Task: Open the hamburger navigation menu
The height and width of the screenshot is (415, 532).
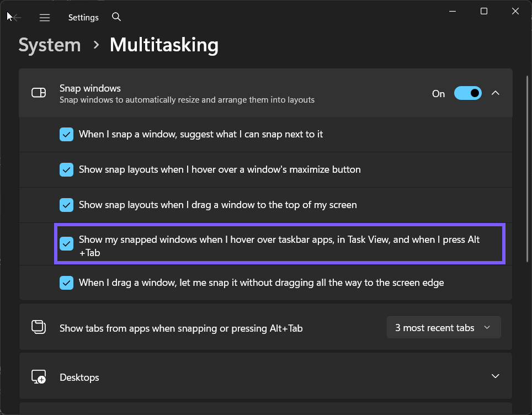Action: (45, 17)
